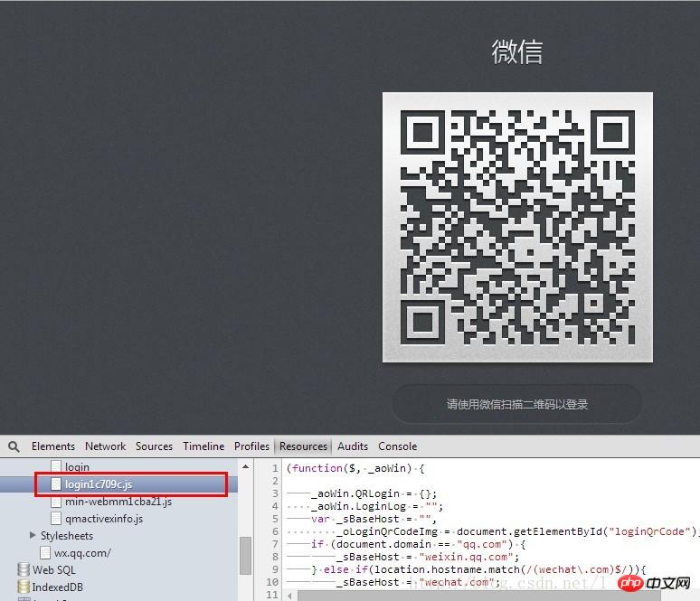Screen dimensions: 700x601
Task: Click line number 1 in code gutter
Action: (x=275, y=468)
